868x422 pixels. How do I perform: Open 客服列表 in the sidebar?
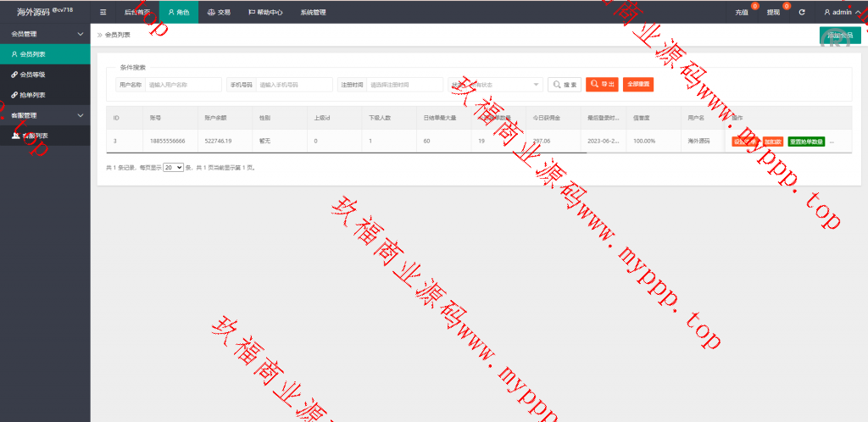tap(35, 136)
